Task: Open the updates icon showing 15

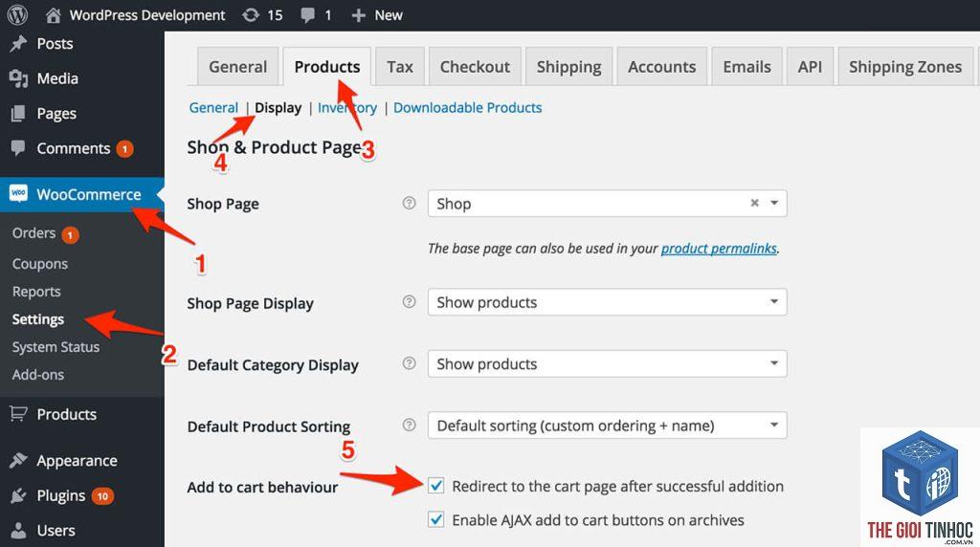Action: [x=251, y=15]
